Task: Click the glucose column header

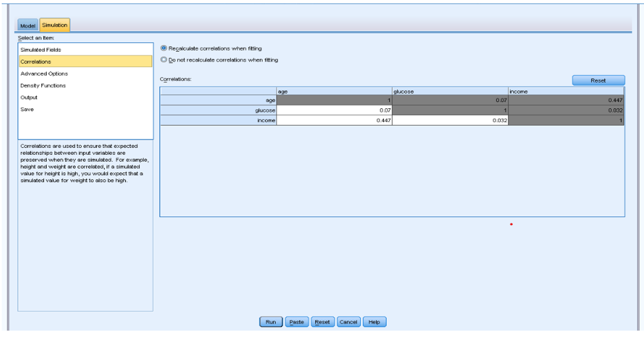Action: [x=451, y=91]
